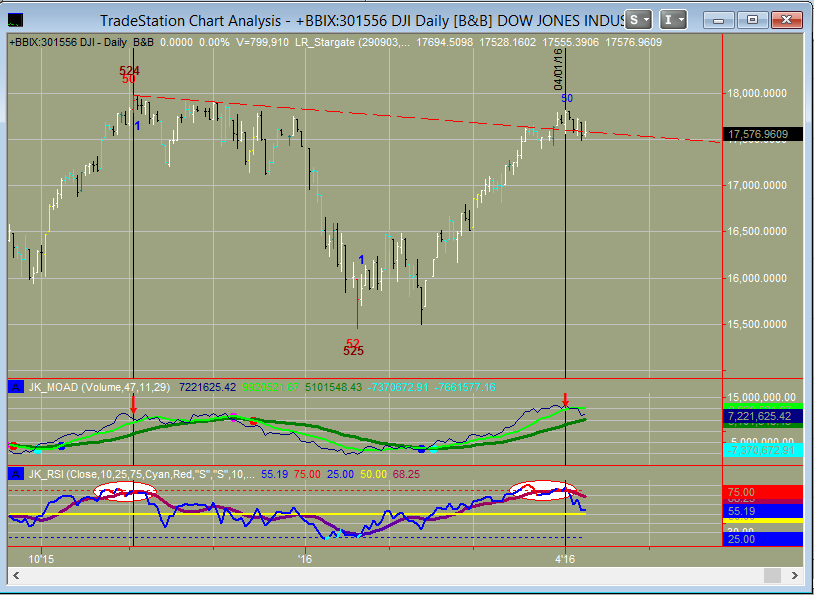
Task: Open the "I" dropdown in the title bar
Action: click(673, 20)
